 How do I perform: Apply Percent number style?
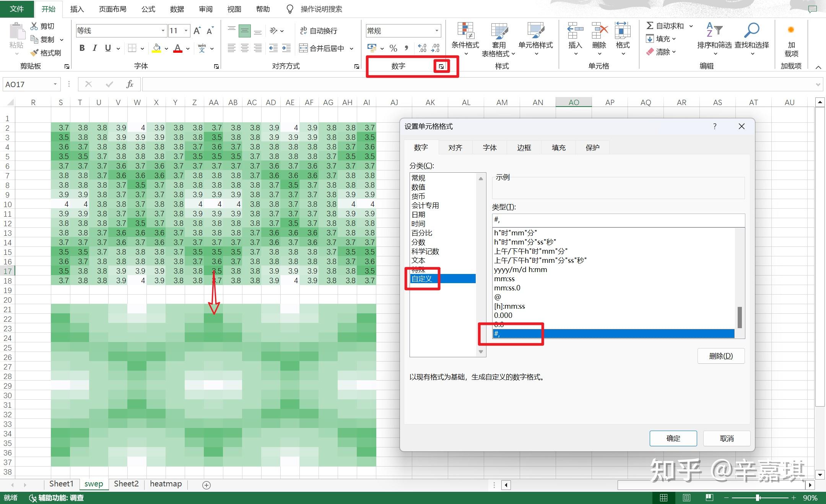pos(393,48)
